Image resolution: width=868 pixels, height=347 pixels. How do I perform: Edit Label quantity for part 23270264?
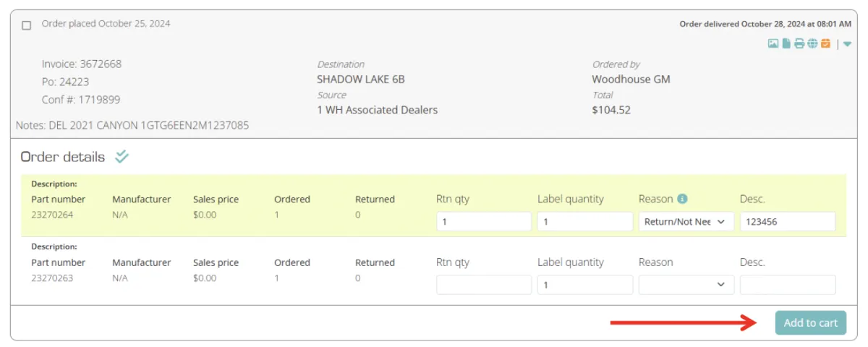click(585, 222)
